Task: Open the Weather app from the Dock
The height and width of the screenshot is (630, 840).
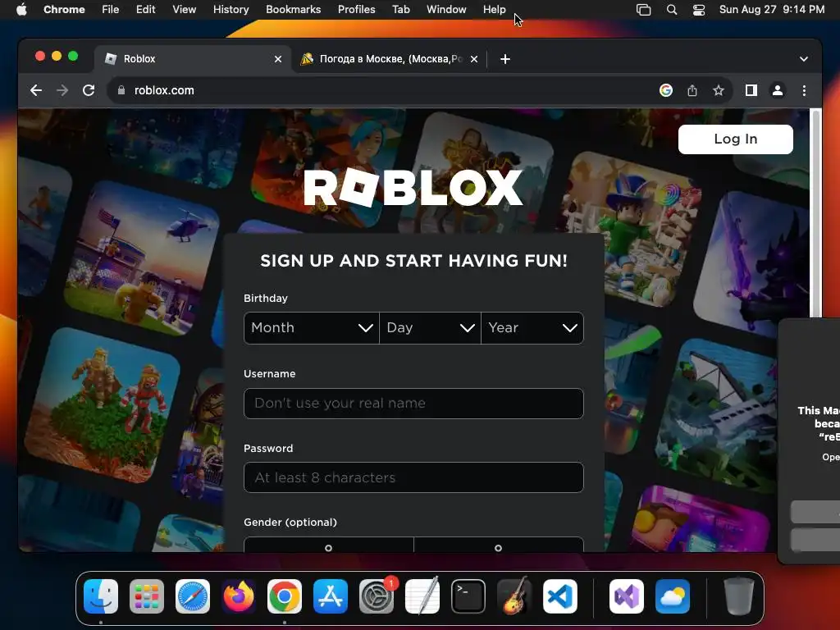Action: click(x=673, y=596)
